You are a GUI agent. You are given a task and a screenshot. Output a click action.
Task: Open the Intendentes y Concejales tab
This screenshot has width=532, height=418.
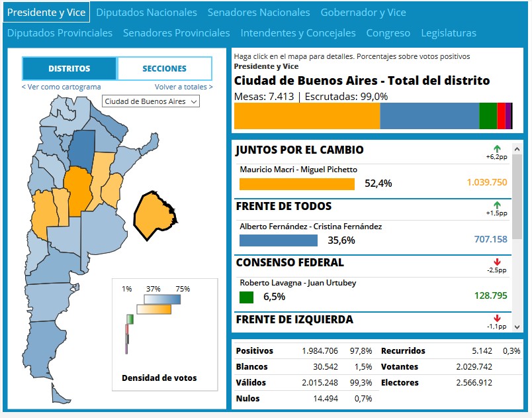pyautogui.click(x=298, y=33)
